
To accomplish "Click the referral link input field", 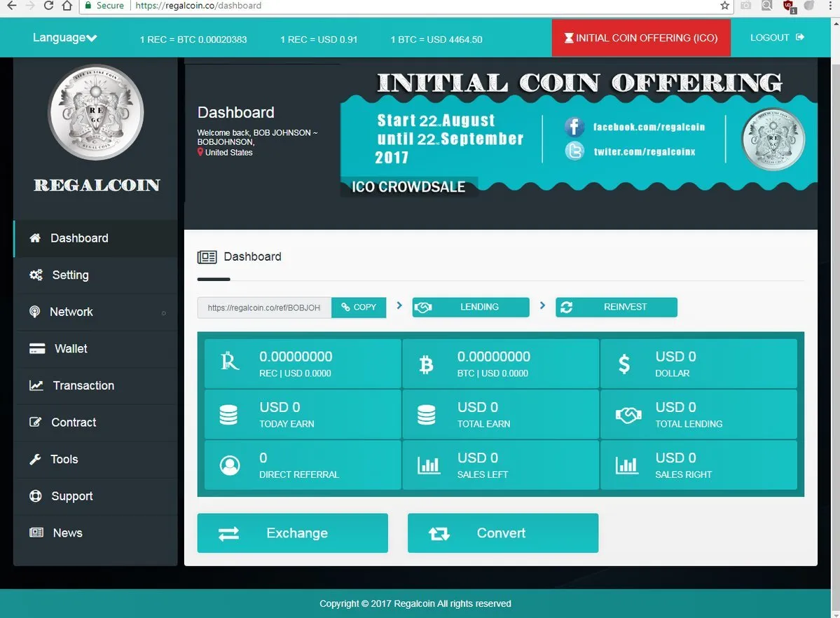I will pyautogui.click(x=264, y=308).
